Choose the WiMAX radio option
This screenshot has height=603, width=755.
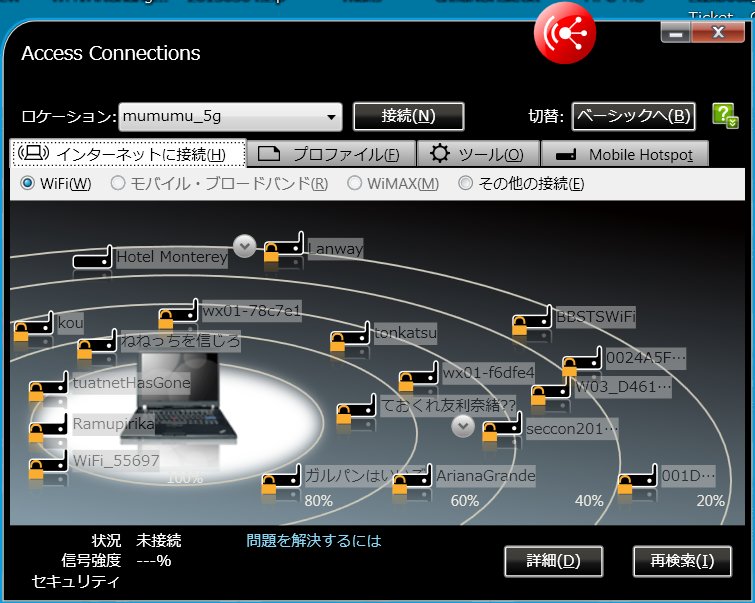click(354, 183)
